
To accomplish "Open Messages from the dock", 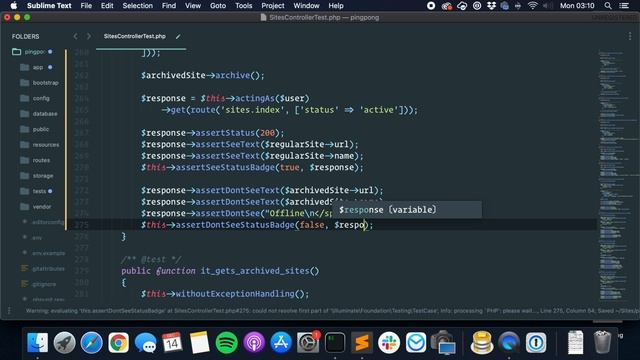I will coord(145,342).
